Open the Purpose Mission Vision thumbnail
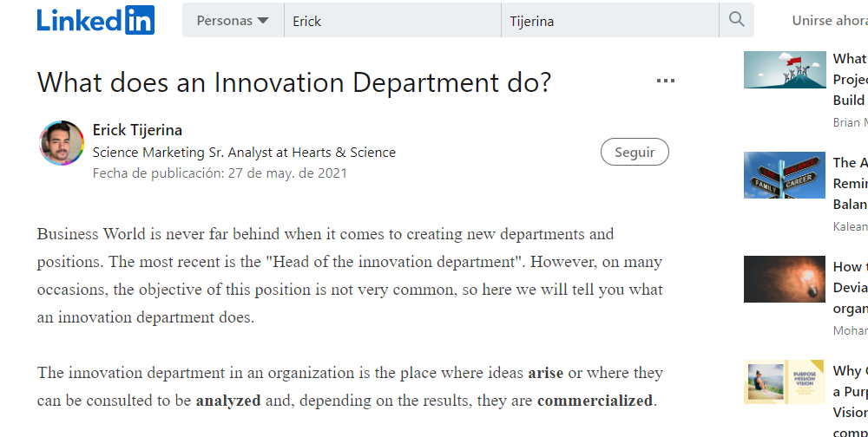The height and width of the screenshot is (437, 868). click(x=785, y=382)
